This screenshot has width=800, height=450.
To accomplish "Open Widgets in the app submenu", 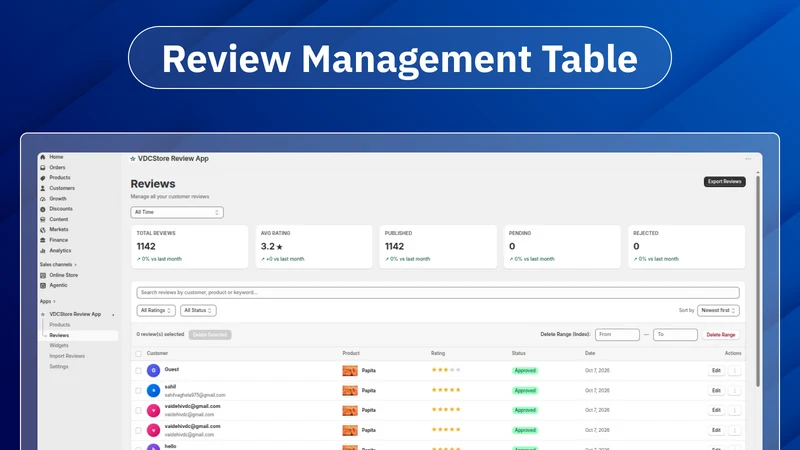I will [59, 345].
